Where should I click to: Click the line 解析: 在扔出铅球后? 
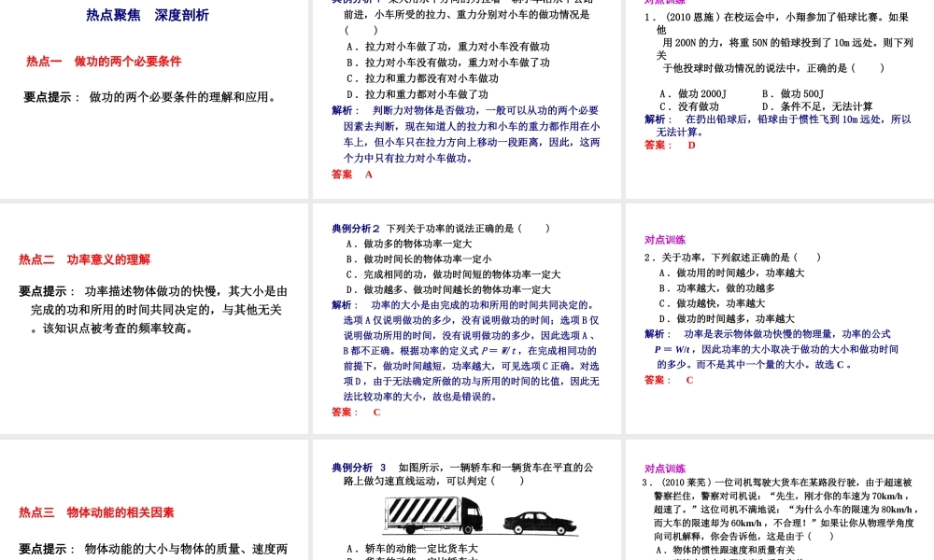pyautogui.click(x=778, y=119)
